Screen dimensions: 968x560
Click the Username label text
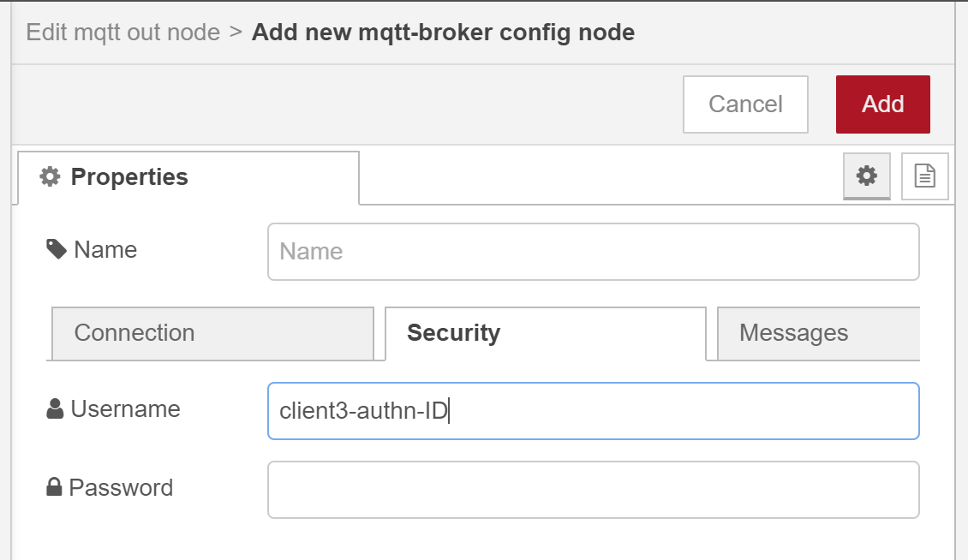[125, 409]
